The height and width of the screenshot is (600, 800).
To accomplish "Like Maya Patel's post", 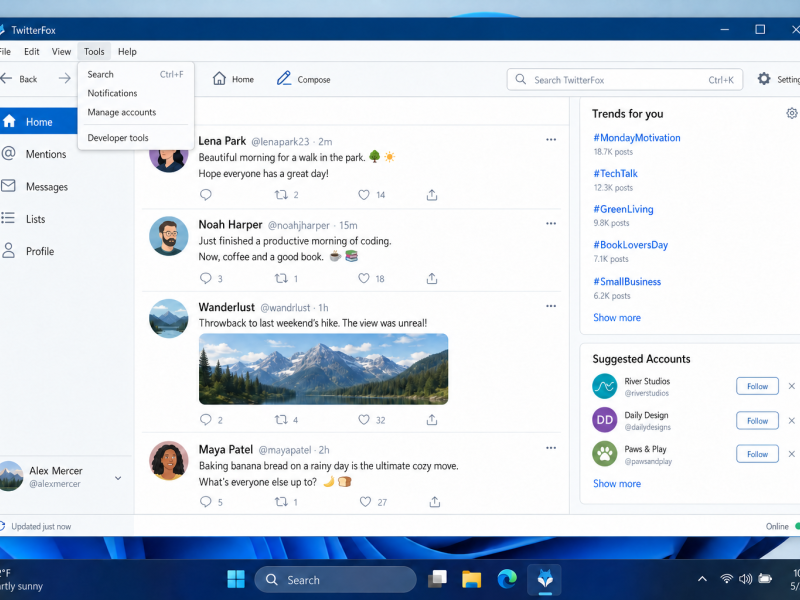I will [x=365, y=502].
